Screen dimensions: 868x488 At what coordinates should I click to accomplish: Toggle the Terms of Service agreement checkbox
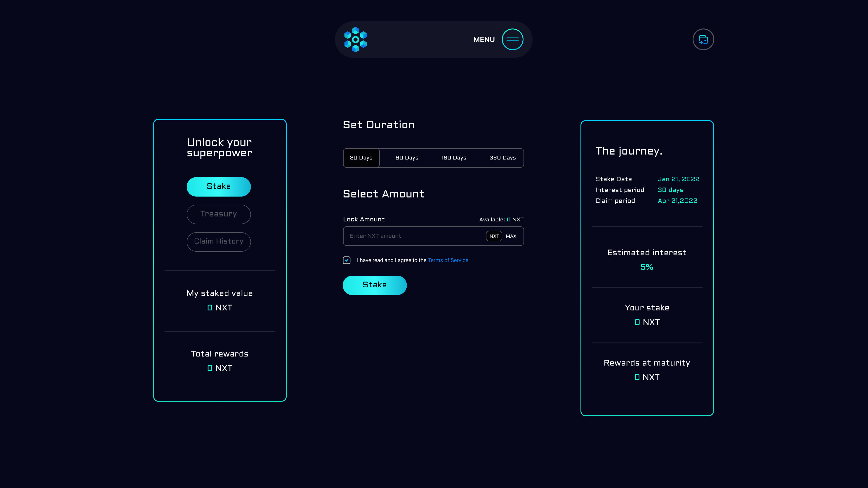(346, 260)
